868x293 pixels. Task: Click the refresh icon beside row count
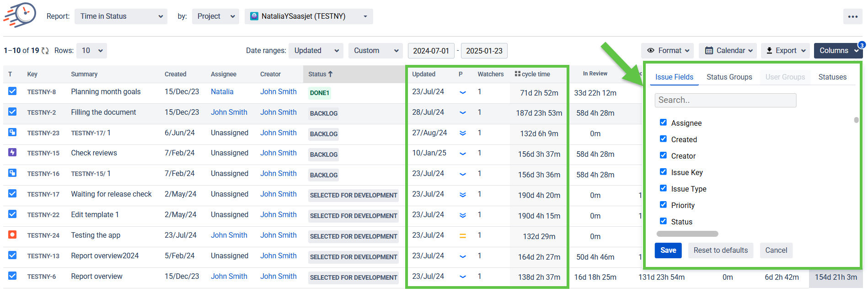(45, 51)
